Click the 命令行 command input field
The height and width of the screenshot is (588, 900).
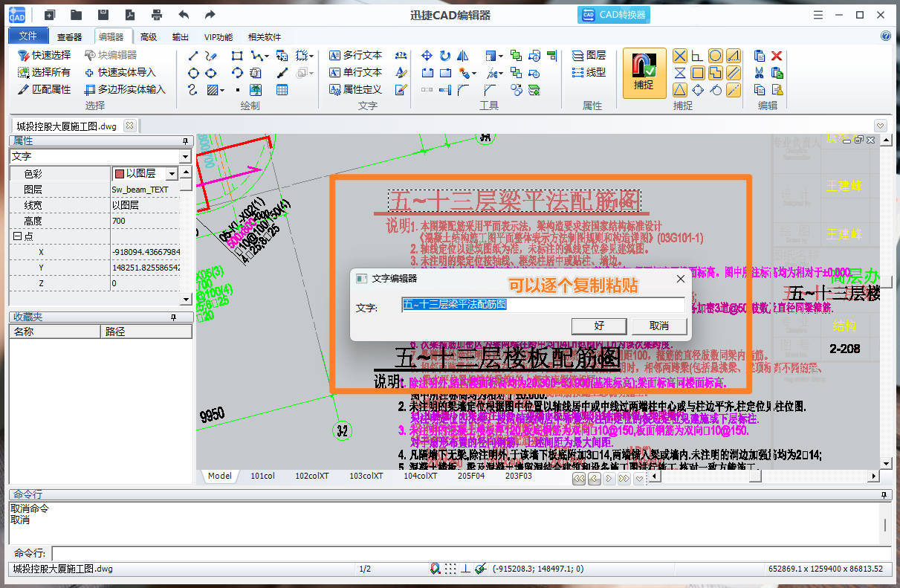[470, 553]
